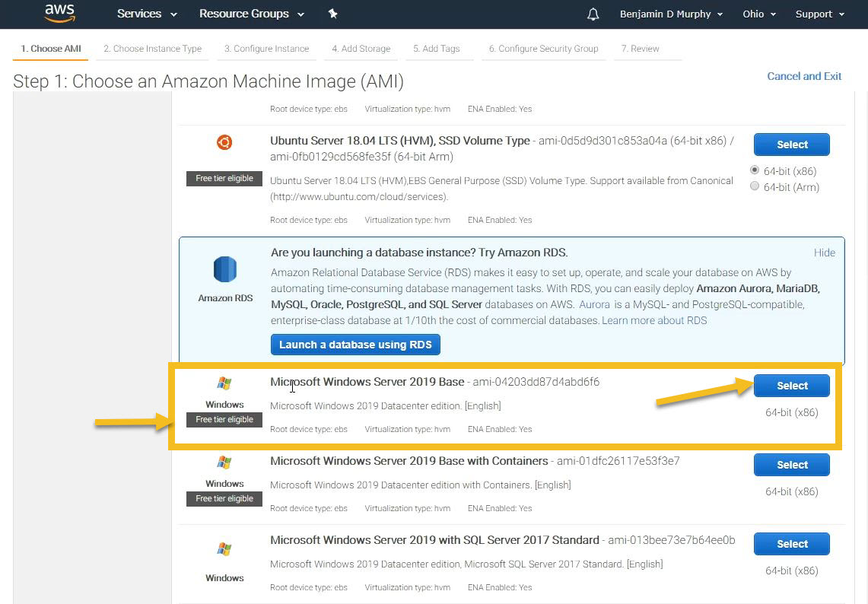Click ami-04203dd87d4abd6f6 AMI ID text
The height and width of the screenshot is (604, 868).
pos(536,382)
